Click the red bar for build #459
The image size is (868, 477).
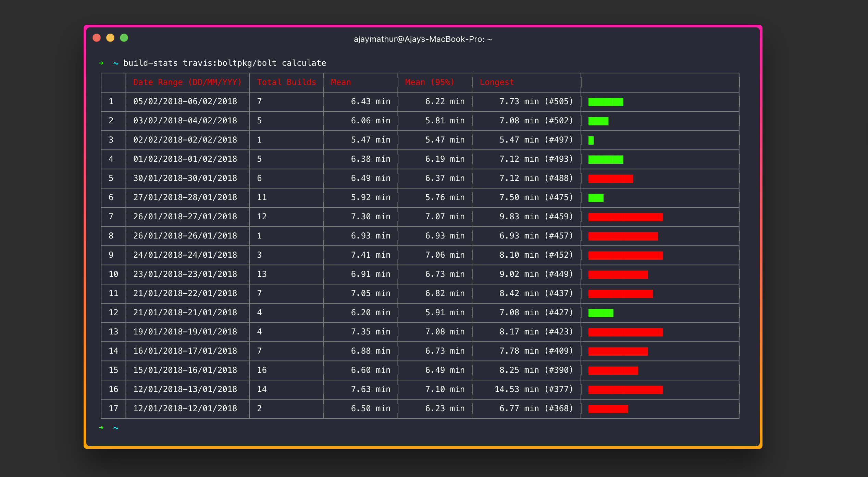(x=625, y=217)
